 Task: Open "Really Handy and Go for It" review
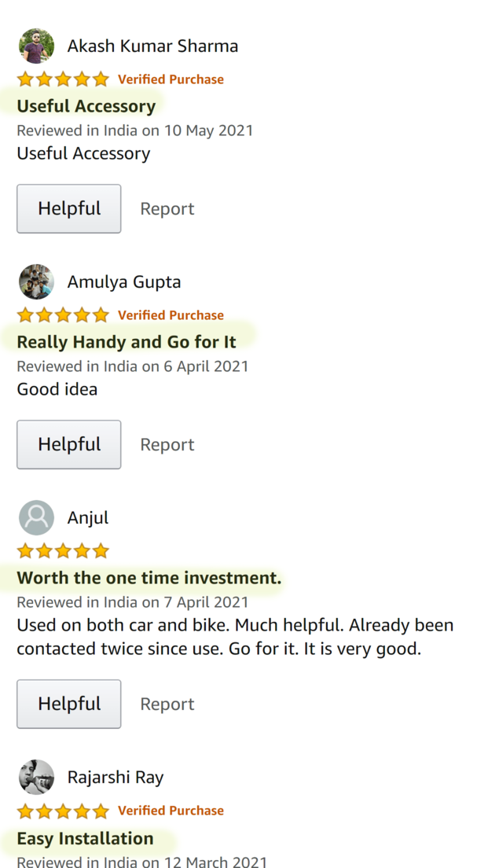point(127,341)
